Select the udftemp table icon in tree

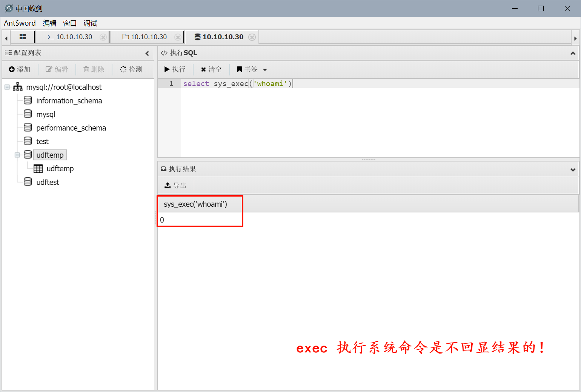coord(38,169)
